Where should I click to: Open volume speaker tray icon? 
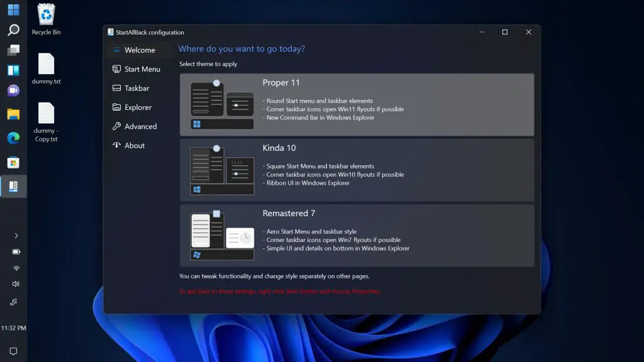pos(16,284)
